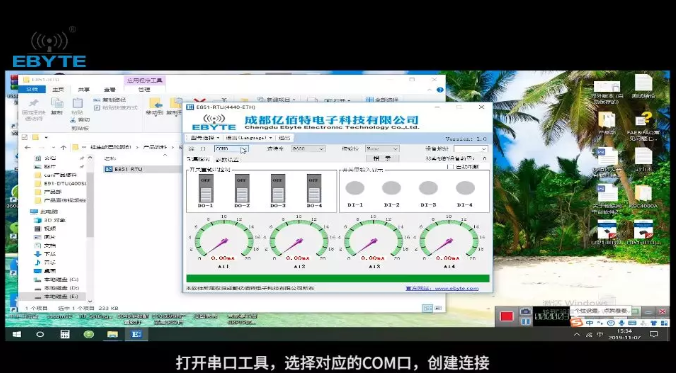Image resolution: width=676 pixels, height=373 pixels.
Task: Click the green progress bar
Action: coord(338,278)
